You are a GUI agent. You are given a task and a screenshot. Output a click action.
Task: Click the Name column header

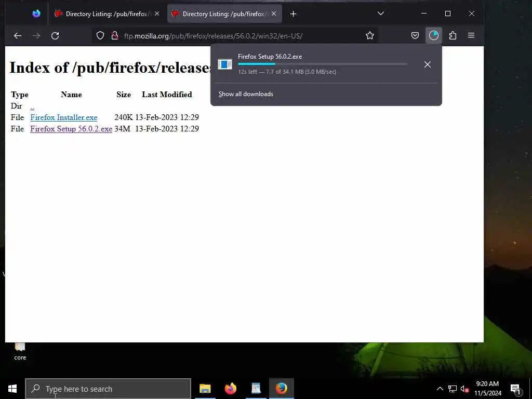pos(71,95)
